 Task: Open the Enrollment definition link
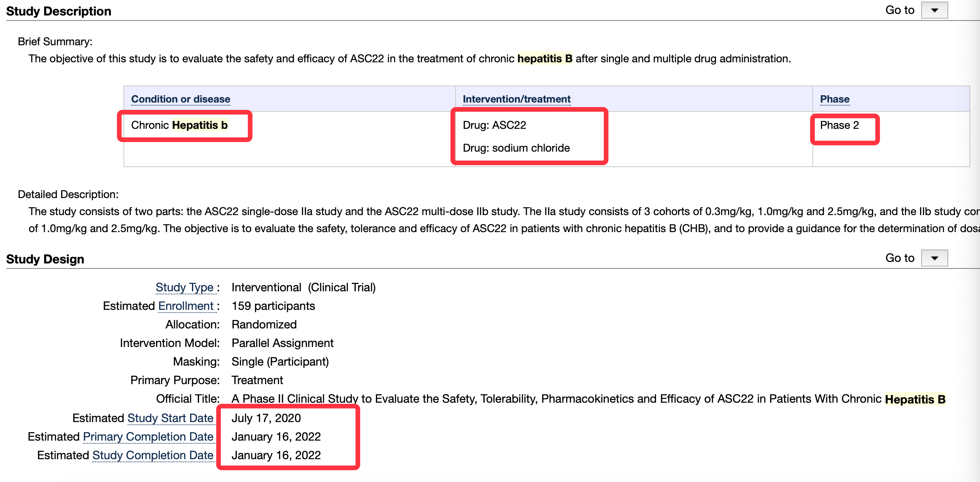coord(186,306)
